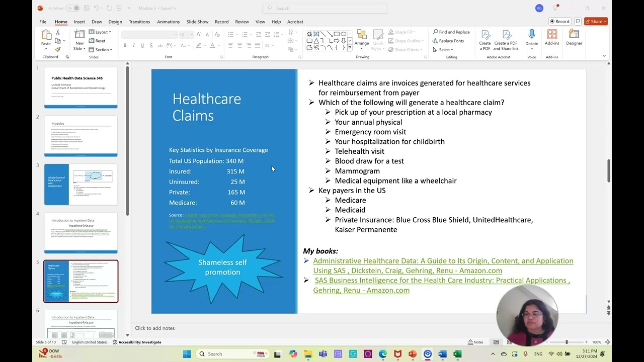Open the Designer pane

574,38
